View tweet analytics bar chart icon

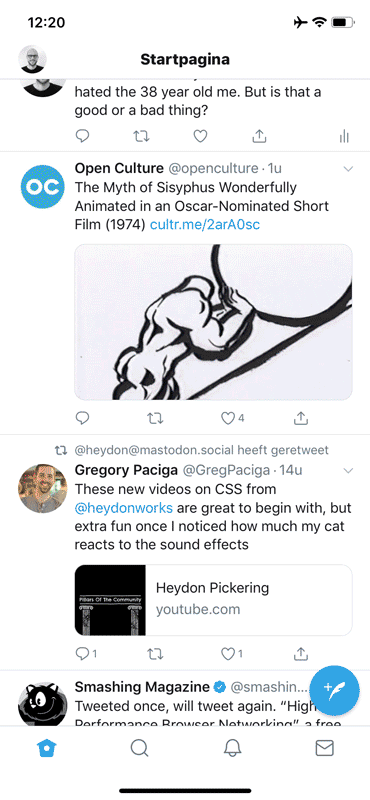(344, 136)
